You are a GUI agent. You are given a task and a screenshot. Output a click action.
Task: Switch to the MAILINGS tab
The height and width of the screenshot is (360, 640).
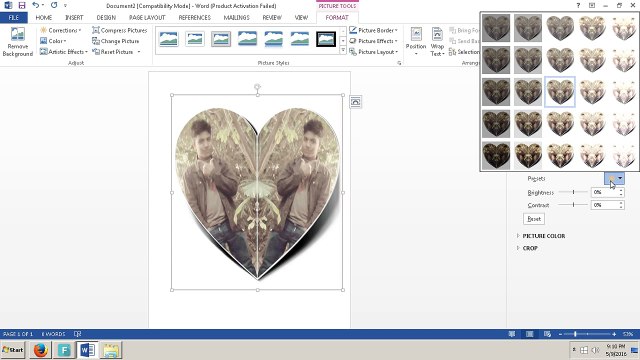(x=236, y=18)
